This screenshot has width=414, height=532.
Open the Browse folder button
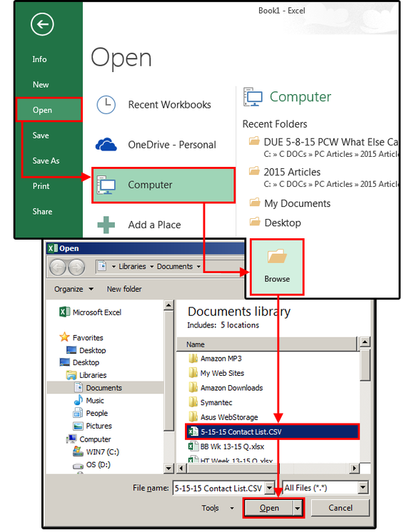tap(277, 267)
